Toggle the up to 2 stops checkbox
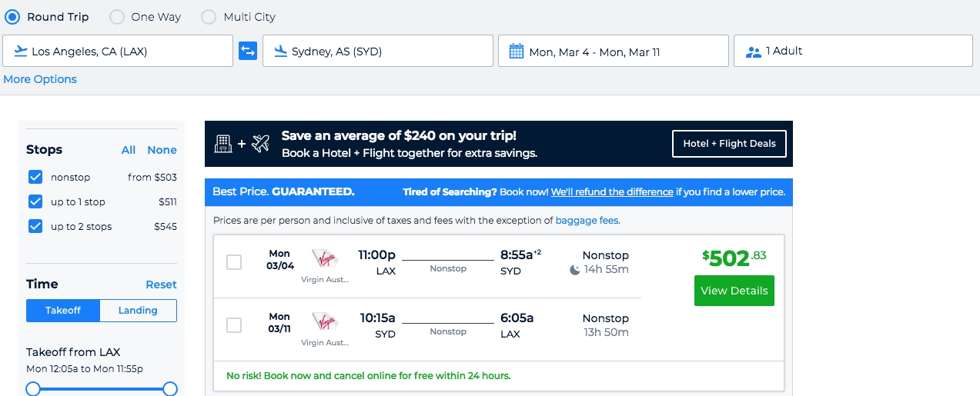Image resolution: width=980 pixels, height=396 pixels. [35, 226]
